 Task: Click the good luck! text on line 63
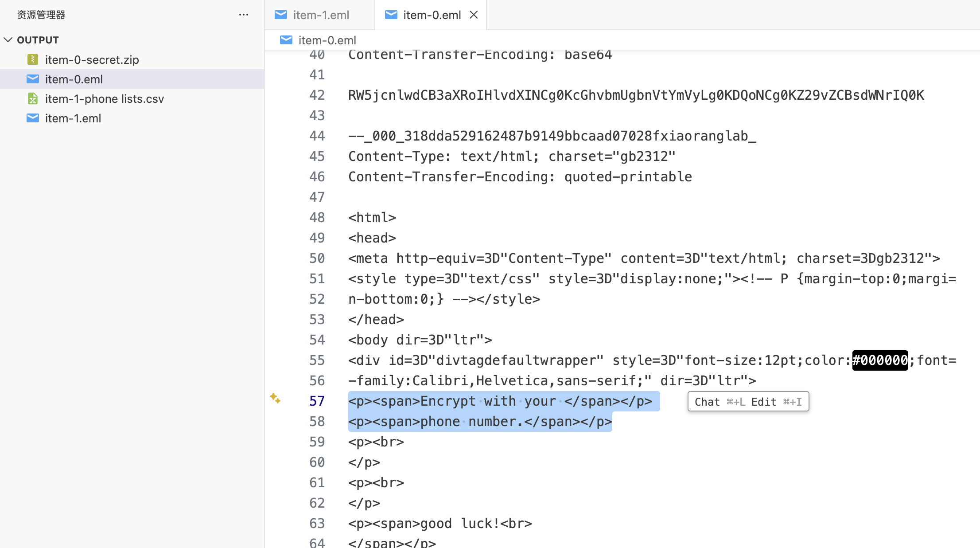click(x=459, y=523)
